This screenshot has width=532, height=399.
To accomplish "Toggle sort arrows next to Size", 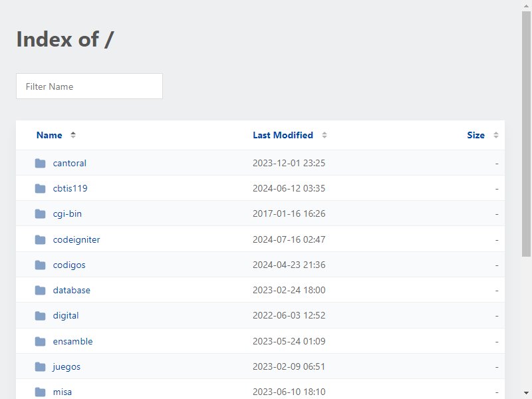I will (x=495, y=135).
